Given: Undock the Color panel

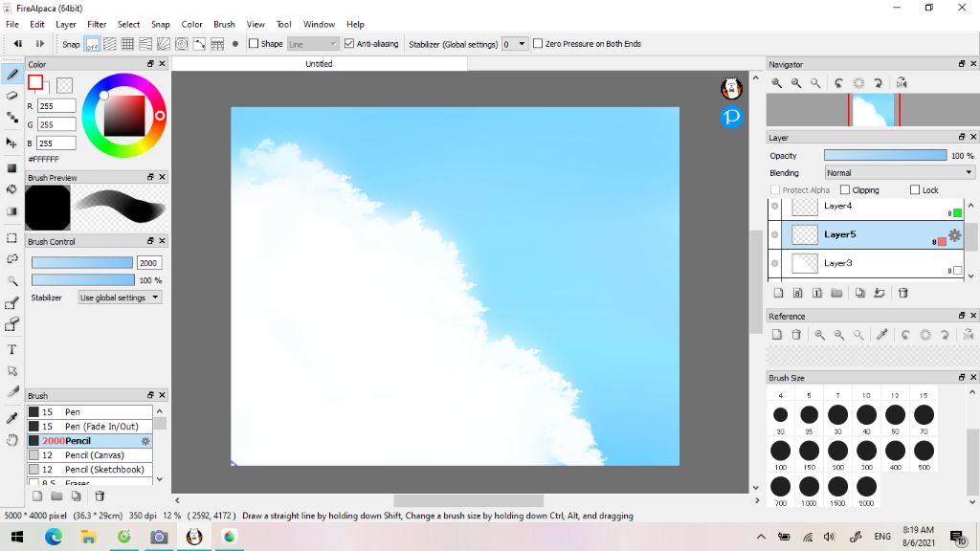Looking at the screenshot, I should point(150,64).
